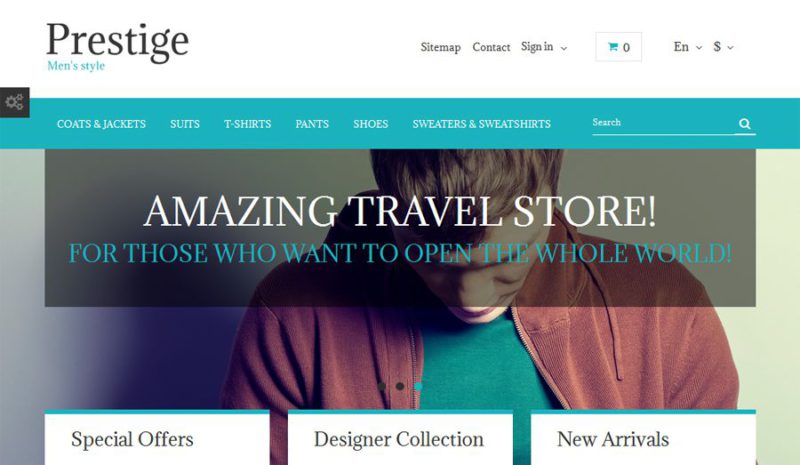Open the Pants category

[312, 124]
